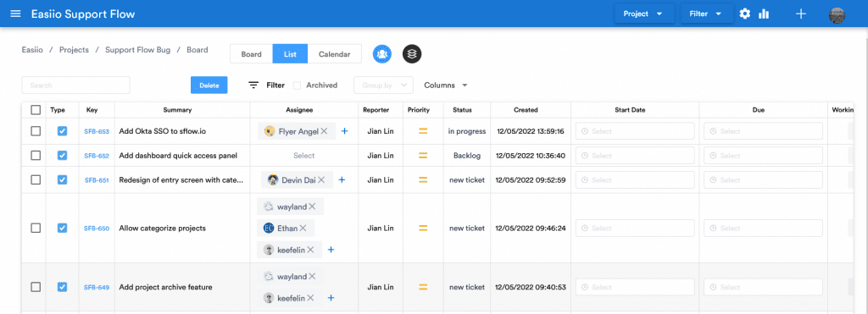Open the user profile avatar

[x=837, y=15]
